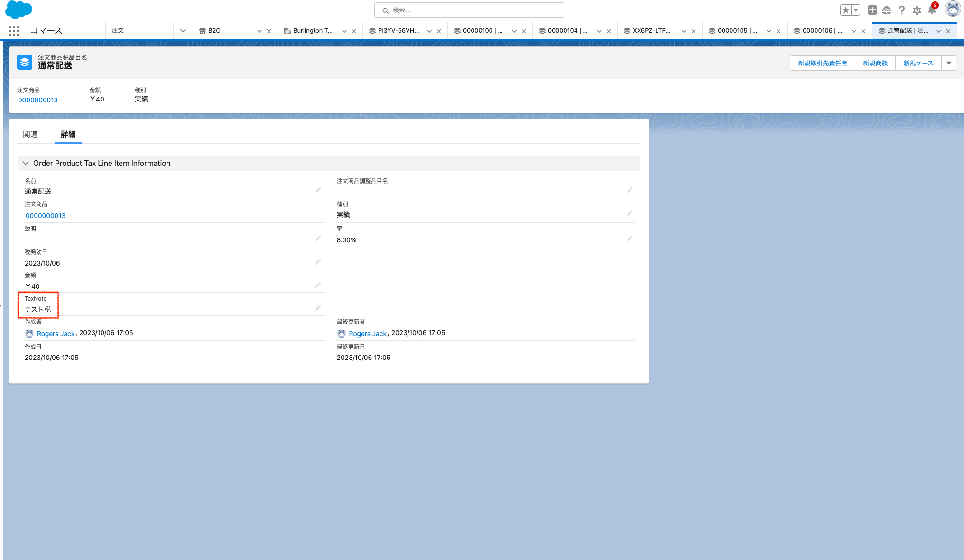This screenshot has height=560, width=964.
Task: Collapse Order Product Tax Line Item Information section
Action: click(x=26, y=163)
